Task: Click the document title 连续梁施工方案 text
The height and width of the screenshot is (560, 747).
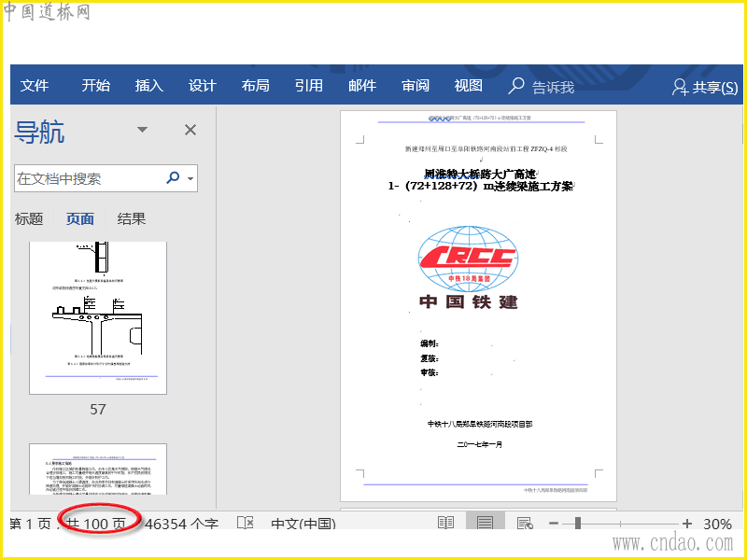Action: point(533,186)
